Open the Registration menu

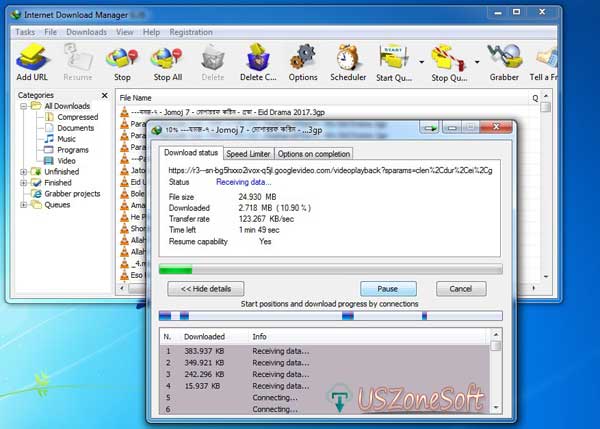click(x=191, y=32)
